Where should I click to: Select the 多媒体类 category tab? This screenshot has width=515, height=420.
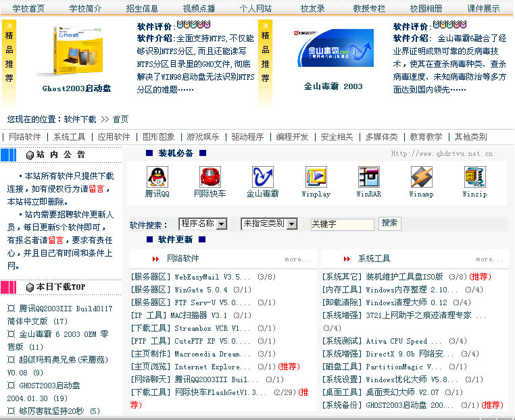point(382,137)
